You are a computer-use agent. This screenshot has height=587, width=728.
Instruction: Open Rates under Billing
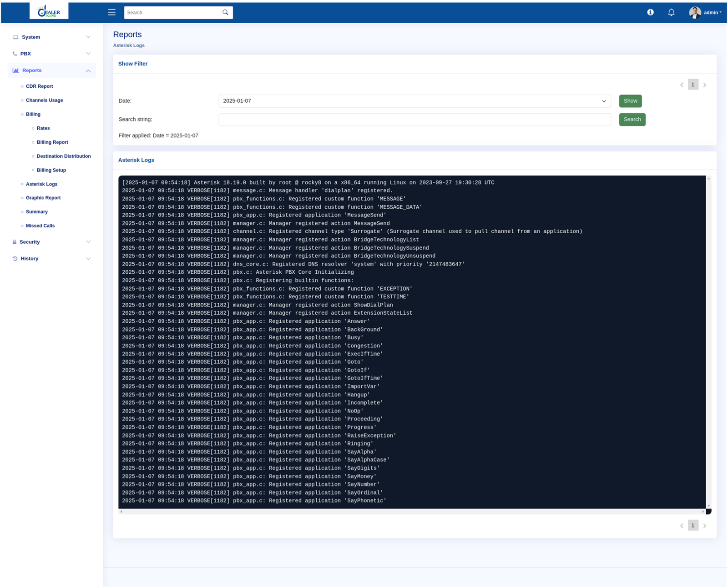click(43, 128)
